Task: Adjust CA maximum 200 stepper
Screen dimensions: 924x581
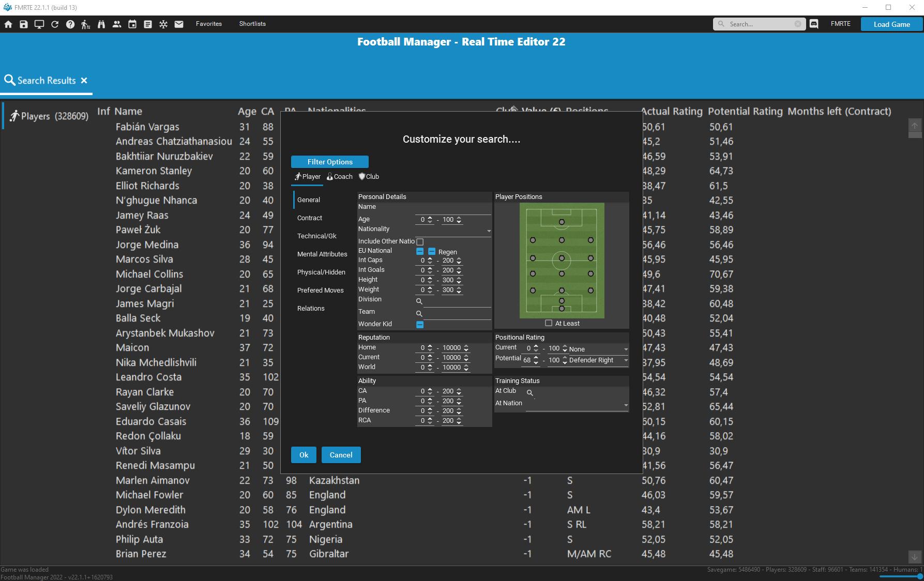Action: click(459, 391)
